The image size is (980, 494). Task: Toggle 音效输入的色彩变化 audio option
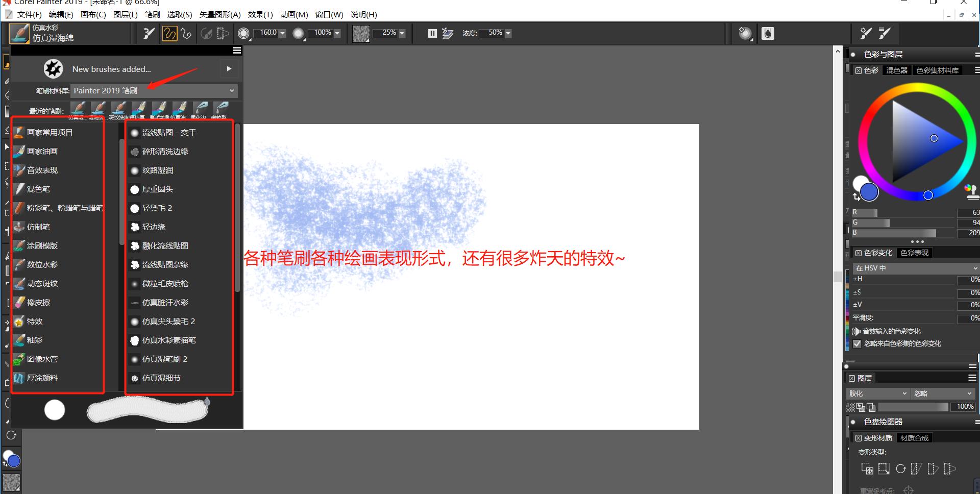tap(856, 331)
